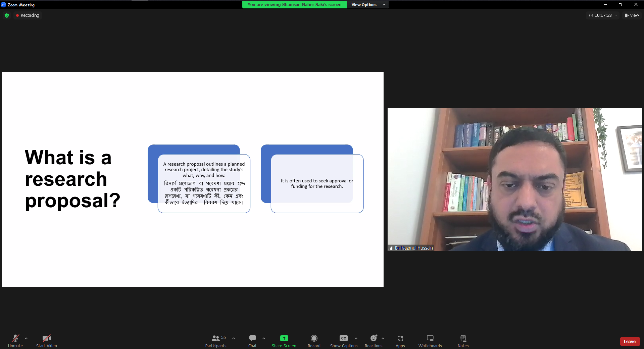Open the View layout menu
The width and height of the screenshot is (644, 349).
[x=632, y=15]
